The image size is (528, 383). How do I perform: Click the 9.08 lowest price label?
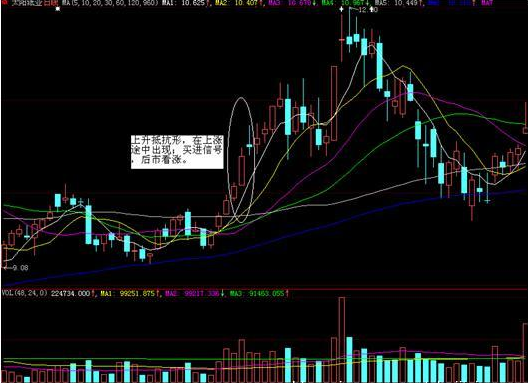[x=20, y=268]
